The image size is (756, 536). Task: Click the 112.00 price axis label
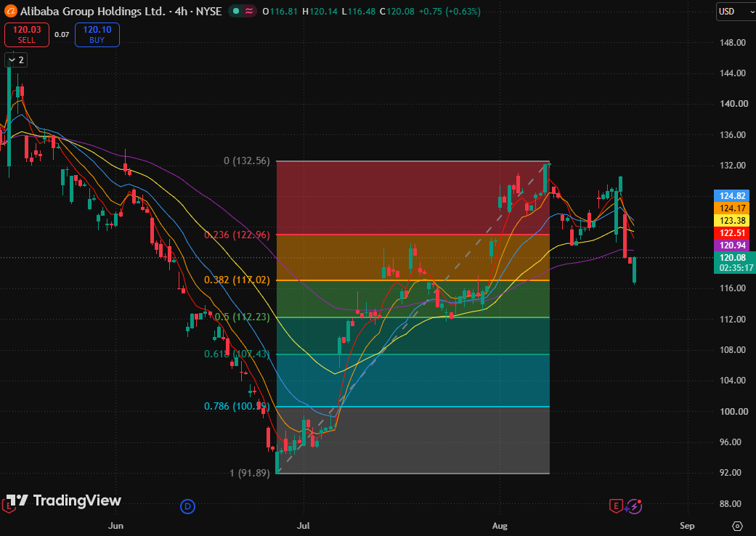point(733,319)
